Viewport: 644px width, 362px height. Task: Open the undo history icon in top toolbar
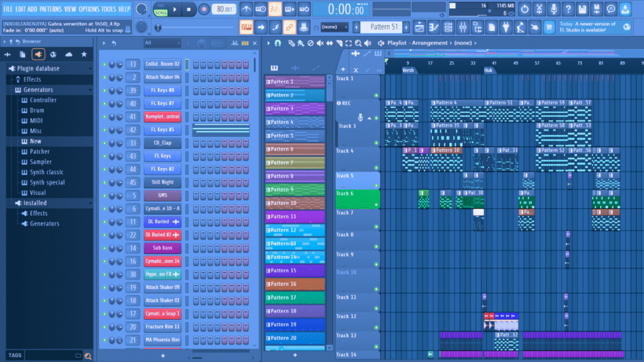coord(525,9)
